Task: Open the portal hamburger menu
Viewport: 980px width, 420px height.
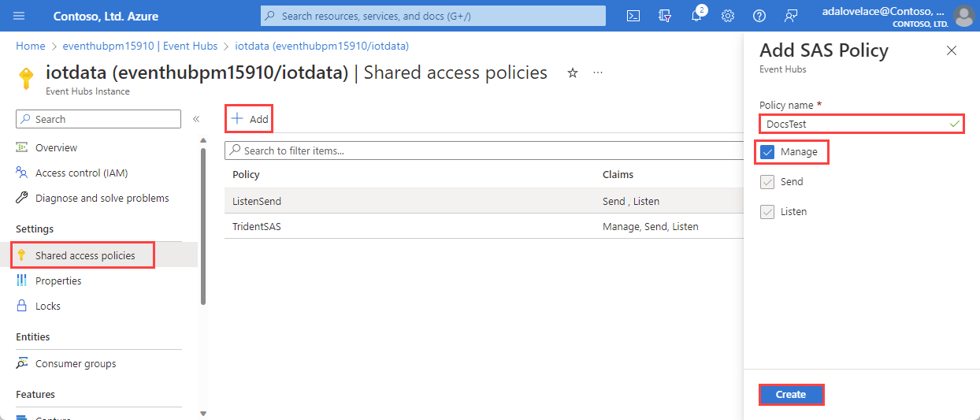Action: coord(20,16)
